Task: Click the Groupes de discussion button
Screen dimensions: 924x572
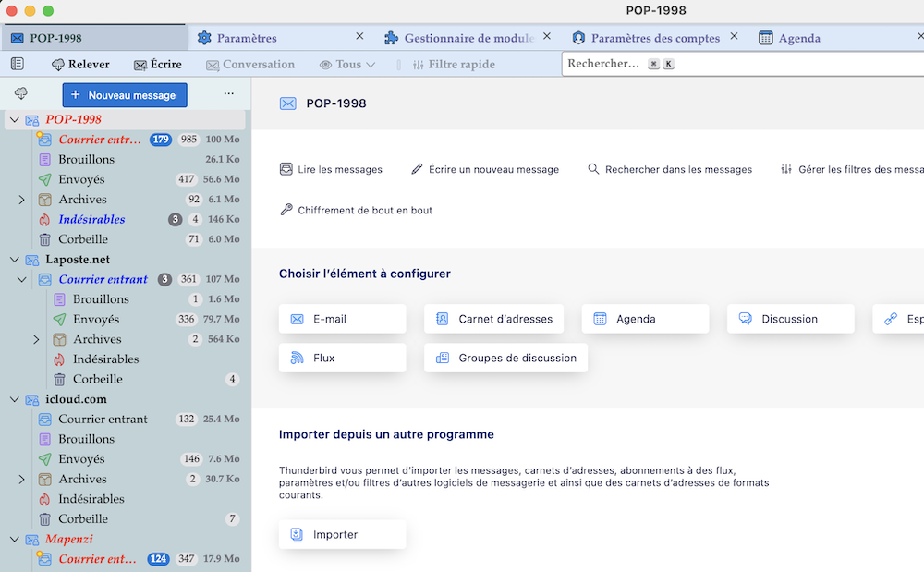Action: (505, 359)
